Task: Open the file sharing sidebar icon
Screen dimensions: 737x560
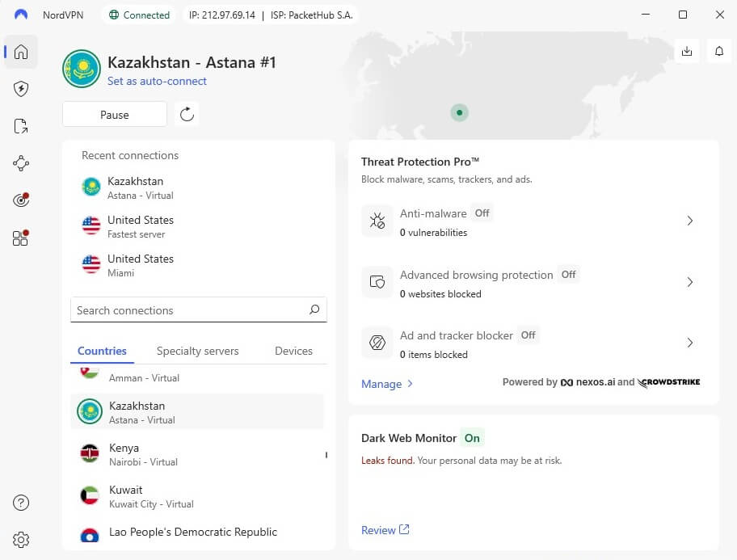Action: pyautogui.click(x=21, y=126)
